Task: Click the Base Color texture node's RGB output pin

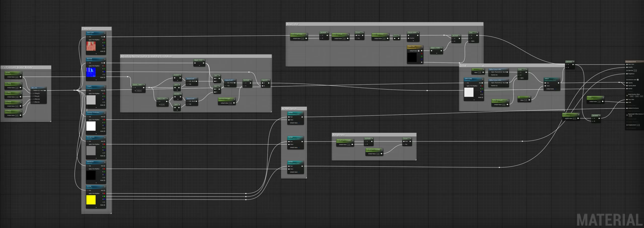Action: pyautogui.click(x=104, y=37)
